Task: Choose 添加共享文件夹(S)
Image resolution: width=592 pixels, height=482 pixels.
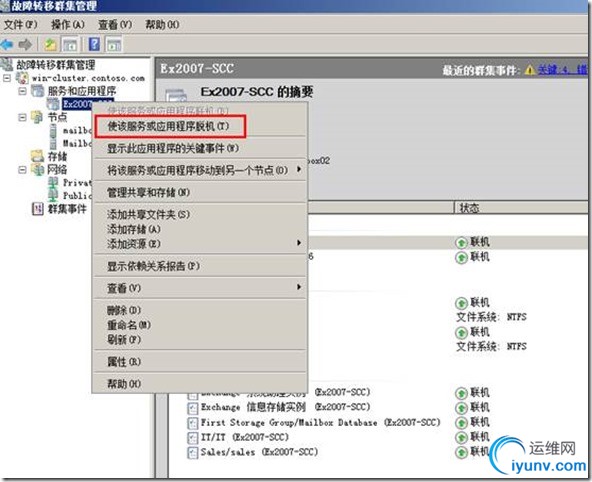Action: (148, 214)
